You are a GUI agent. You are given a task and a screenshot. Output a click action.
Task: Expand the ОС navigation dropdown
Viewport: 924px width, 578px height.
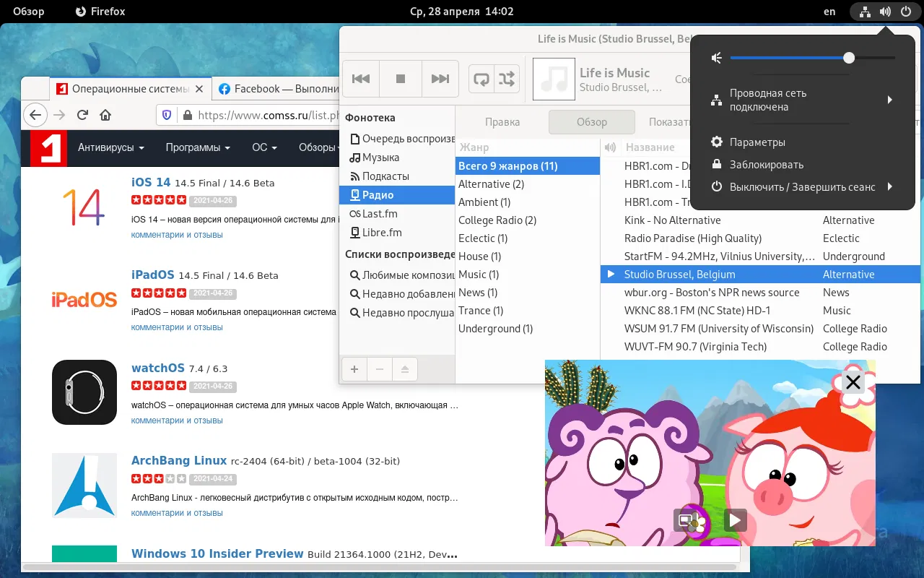(265, 147)
